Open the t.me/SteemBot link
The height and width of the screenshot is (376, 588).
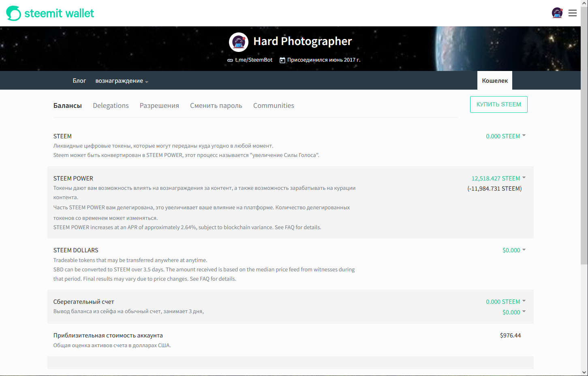point(254,60)
